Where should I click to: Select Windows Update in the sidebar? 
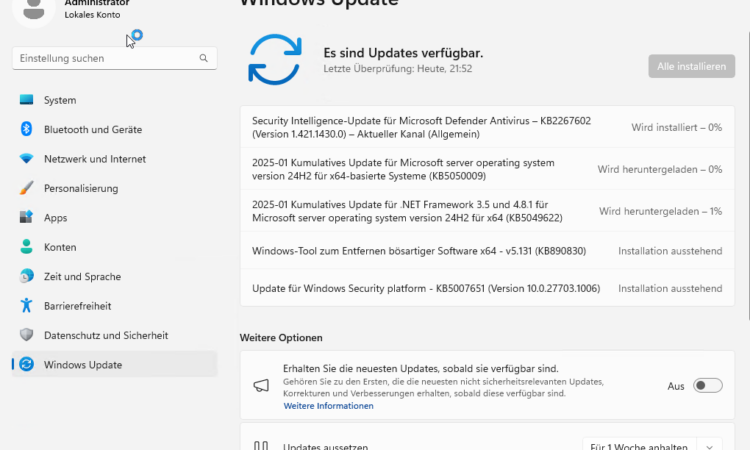click(x=115, y=364)
